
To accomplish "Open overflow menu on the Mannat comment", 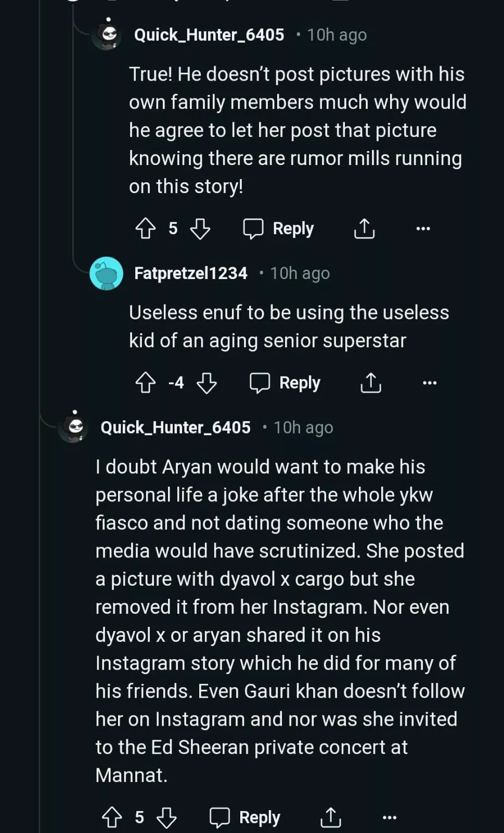I will coord(389,817).
